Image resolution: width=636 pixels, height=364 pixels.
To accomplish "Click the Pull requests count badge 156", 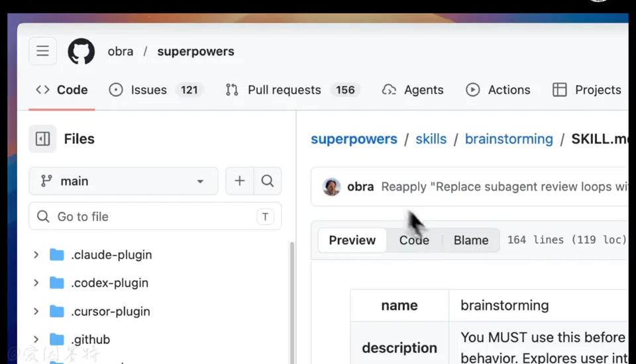I will [x=345, y=89].
